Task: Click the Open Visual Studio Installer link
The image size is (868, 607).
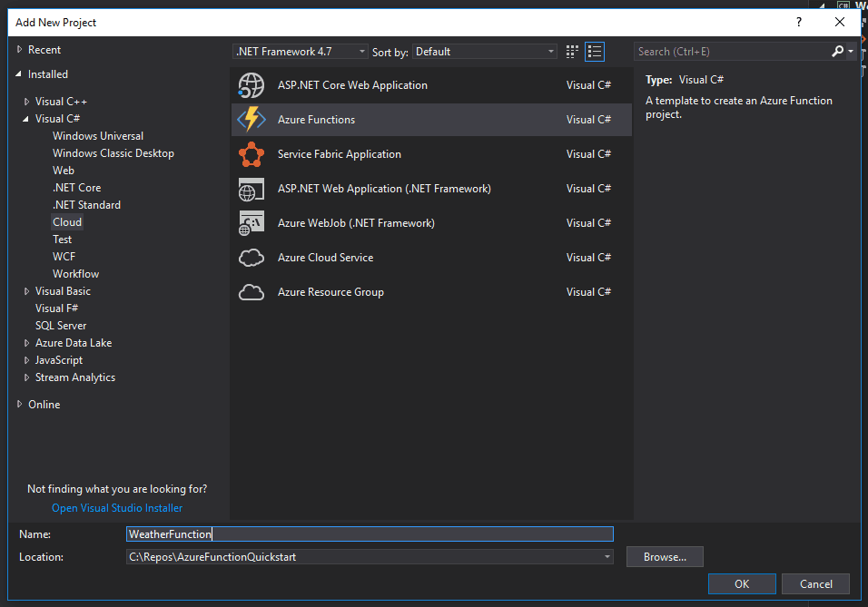Action: (x=116, y=507)
